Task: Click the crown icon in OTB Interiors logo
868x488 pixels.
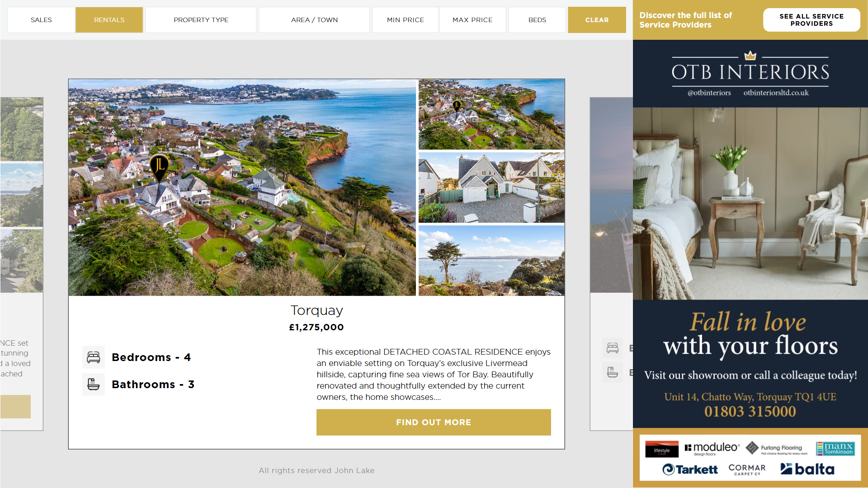Action: (750, 55)
